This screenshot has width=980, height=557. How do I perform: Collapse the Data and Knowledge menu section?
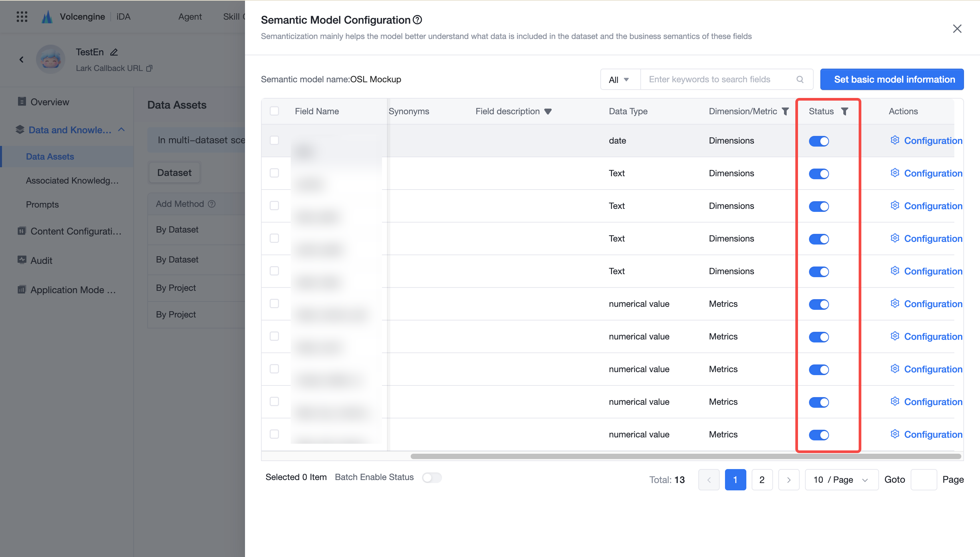tap(121, 130)
